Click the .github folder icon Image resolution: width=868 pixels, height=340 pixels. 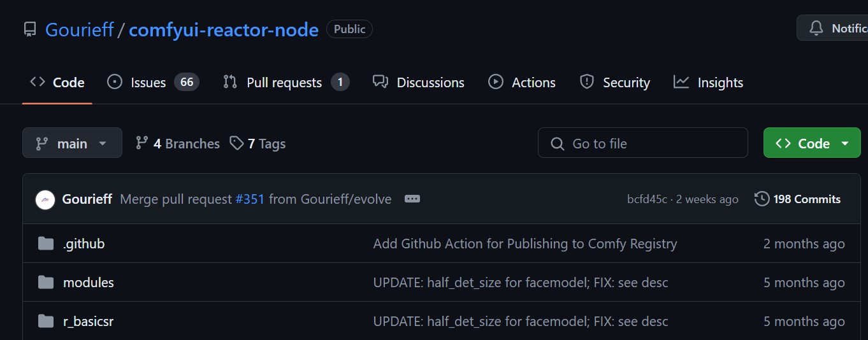(46, 244)
